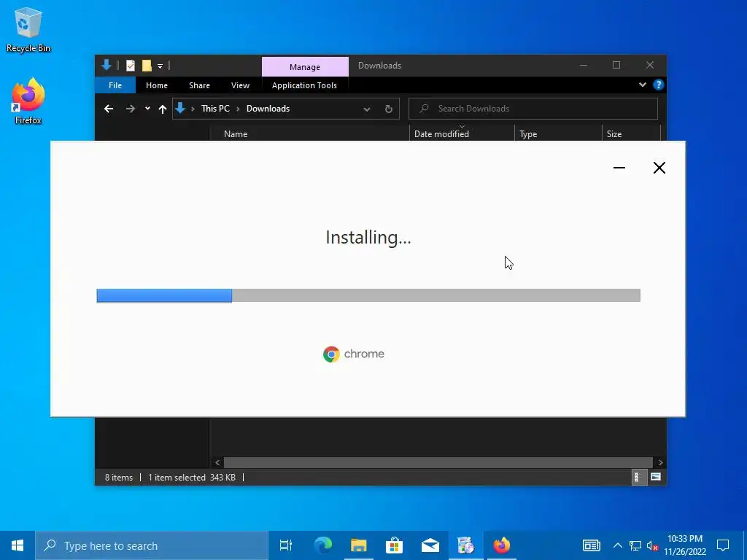Refresh the Downloads folder
Screen dimensions: 747x560
click(389, 109)
